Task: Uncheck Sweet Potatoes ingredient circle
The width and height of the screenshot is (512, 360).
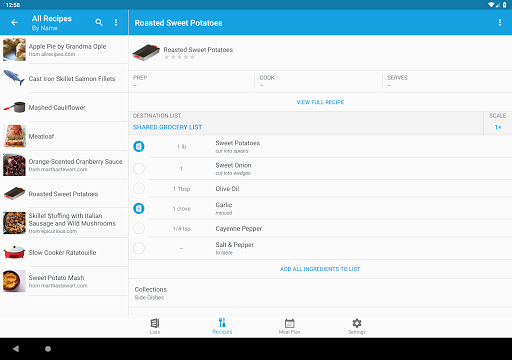Action: 139,146
